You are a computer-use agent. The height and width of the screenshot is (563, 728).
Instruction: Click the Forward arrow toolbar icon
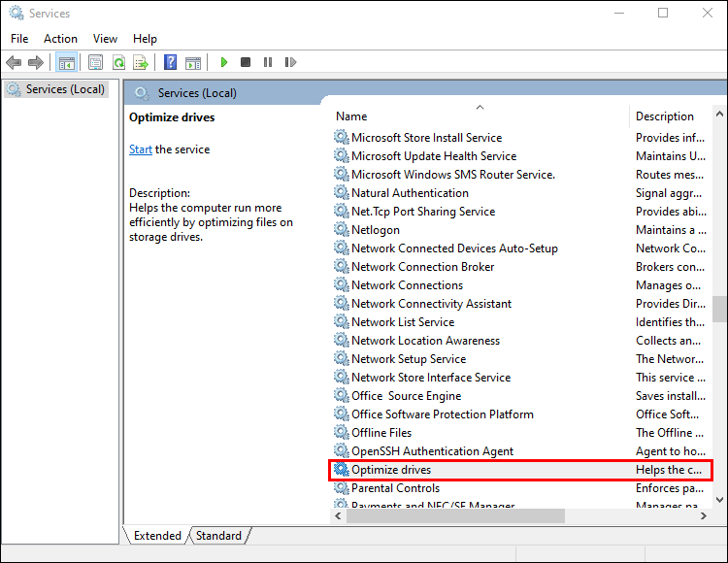(x=36, y=62)
